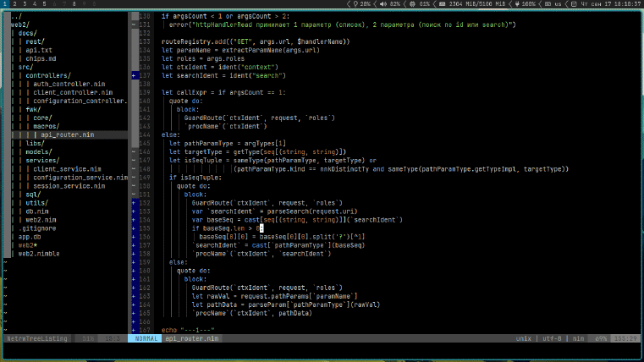644x362 pixels.
Task: Click the calendar icon beside the date
Action: (x=574, y=3)
